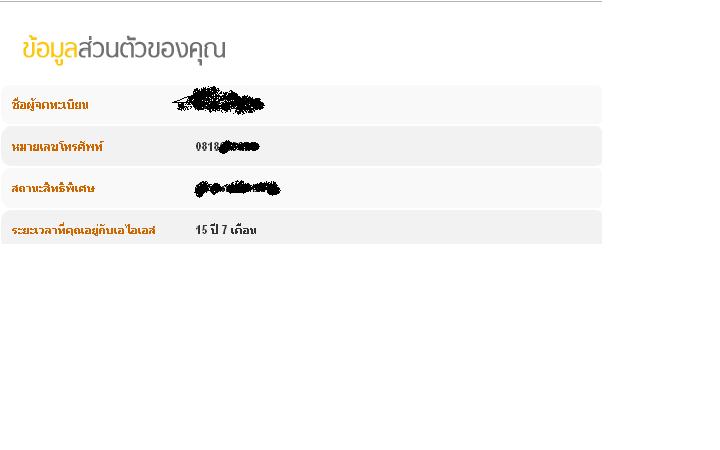This screenshot has height=450, width=720.
Task: Click the blacked-out registrant name value
Action: (x=219, y=101)
